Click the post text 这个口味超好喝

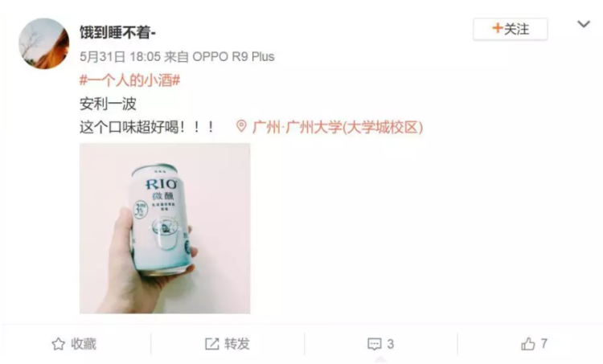129,127
